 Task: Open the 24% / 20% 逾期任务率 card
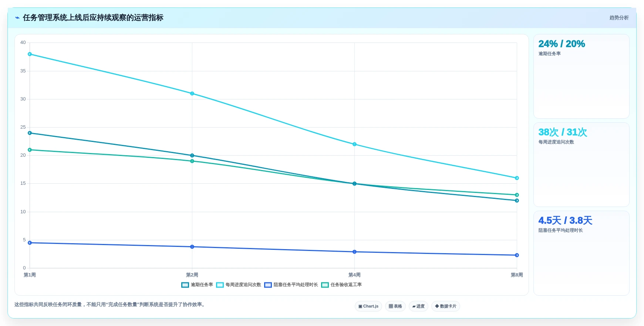tap(581, 77)
